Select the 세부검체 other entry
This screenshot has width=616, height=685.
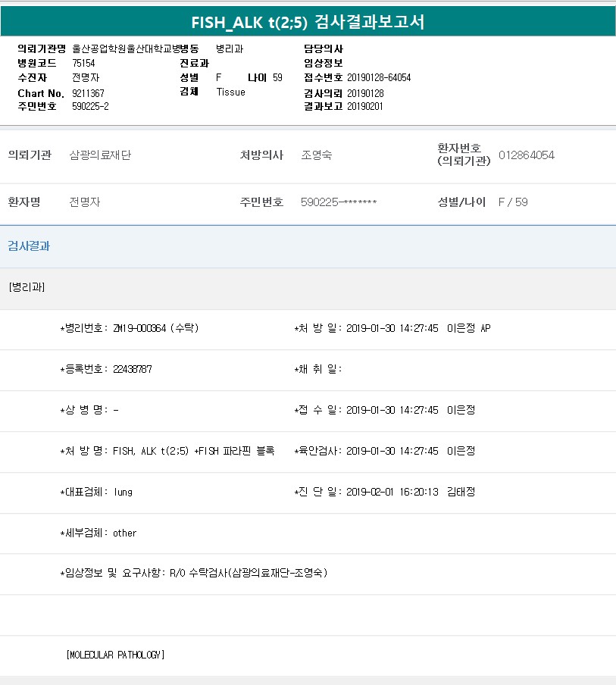tap(98, 533)
